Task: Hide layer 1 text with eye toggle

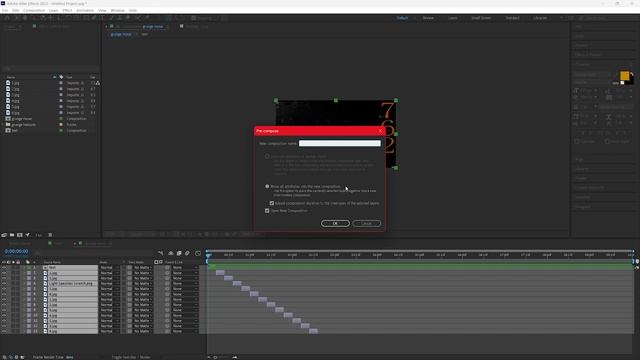Action: [4, 268]
